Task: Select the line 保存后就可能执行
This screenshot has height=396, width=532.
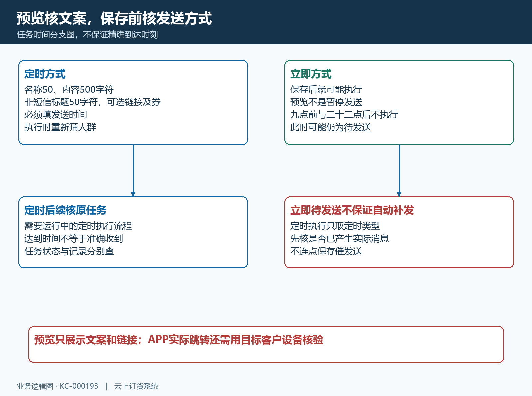Action: coord(326,89)
